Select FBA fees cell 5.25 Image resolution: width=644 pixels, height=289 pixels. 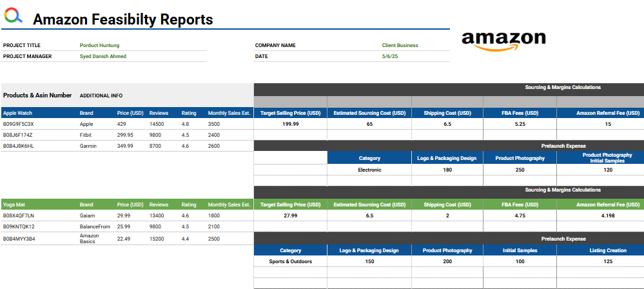[x=520, y=124]
